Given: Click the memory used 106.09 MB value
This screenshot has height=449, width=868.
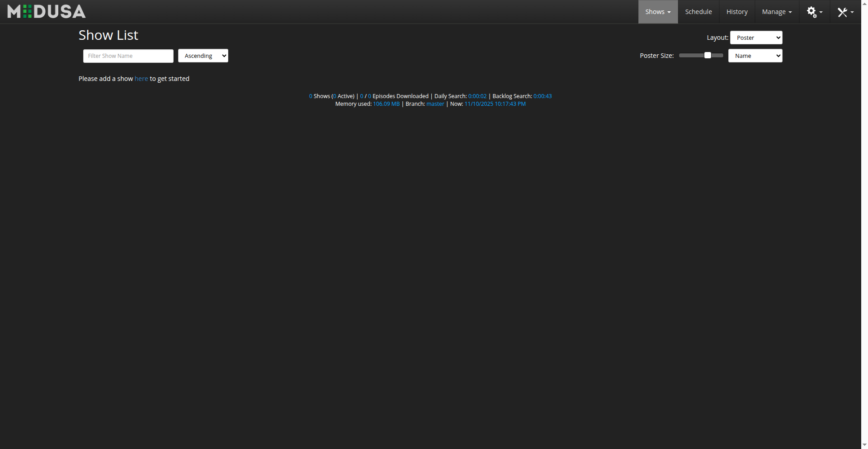Looking at the screenshot, I should click(386, 104).
